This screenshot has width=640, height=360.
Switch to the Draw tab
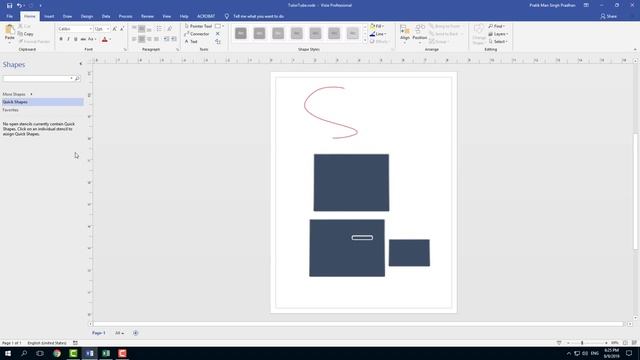tap(67, 16)
